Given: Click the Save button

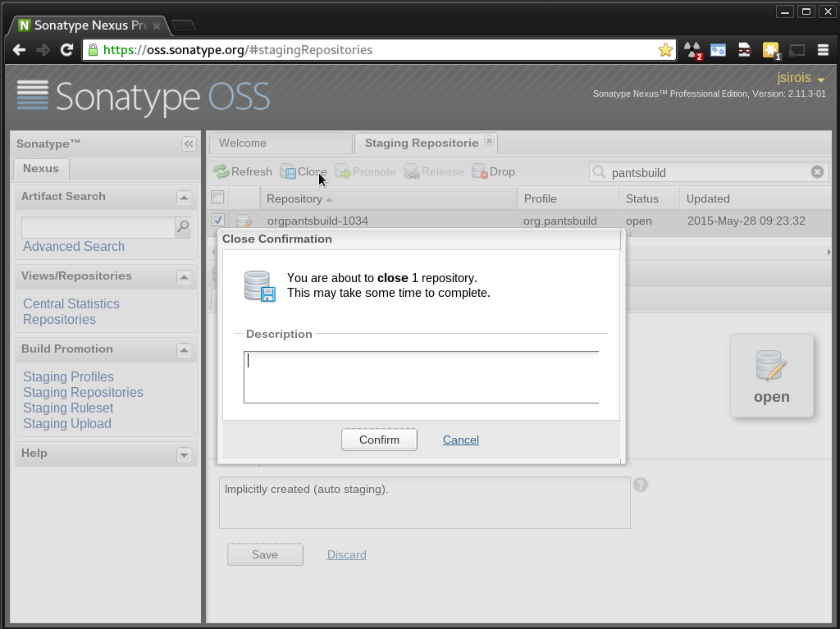Looking at the screenshot, I should [x=265, y=554].
